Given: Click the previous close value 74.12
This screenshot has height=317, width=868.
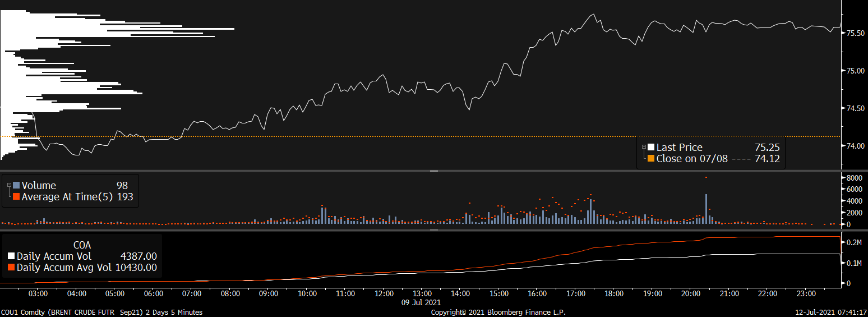Looking at the screenshot, I should point(768,159).
